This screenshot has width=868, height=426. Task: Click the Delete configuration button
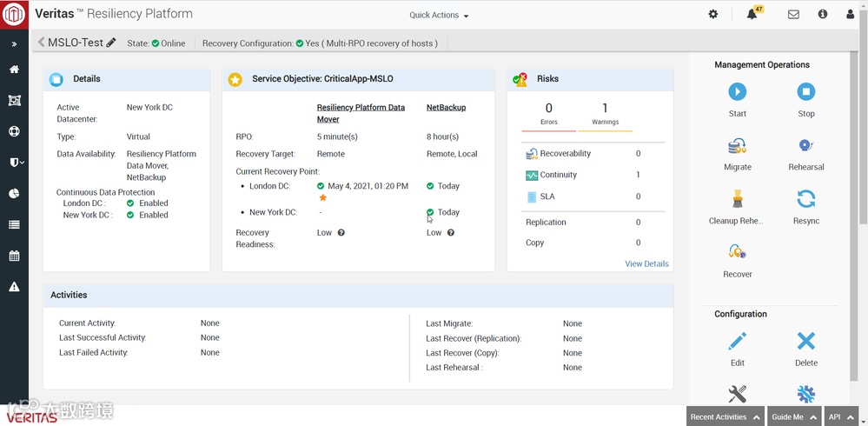805,342
